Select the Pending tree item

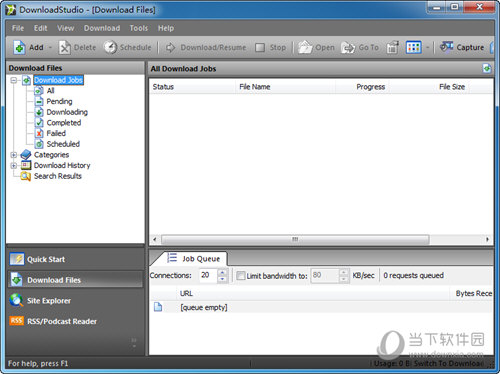[59, 101]
